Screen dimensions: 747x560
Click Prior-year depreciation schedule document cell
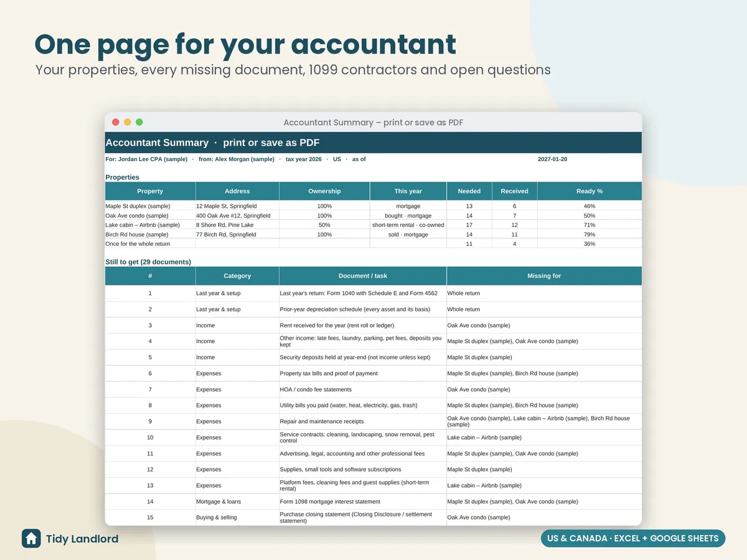[x=363, y=309]
